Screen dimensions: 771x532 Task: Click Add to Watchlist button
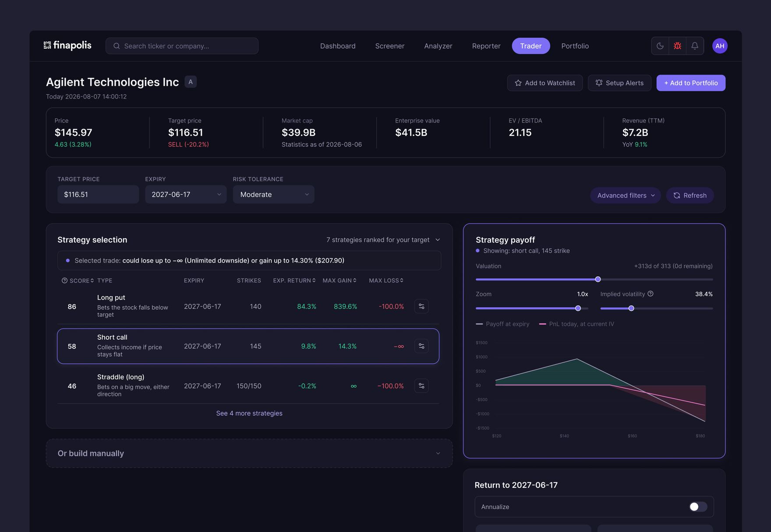[545, 83]
